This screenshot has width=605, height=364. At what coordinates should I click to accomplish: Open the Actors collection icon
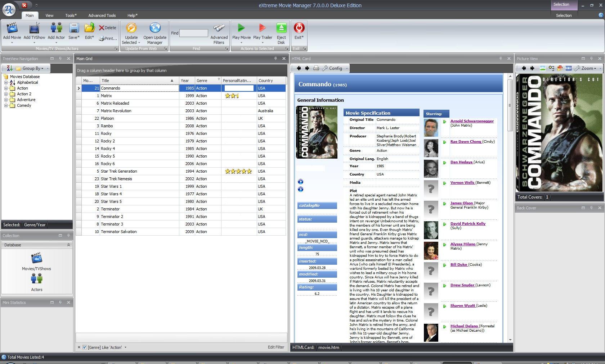pos(36,279)
